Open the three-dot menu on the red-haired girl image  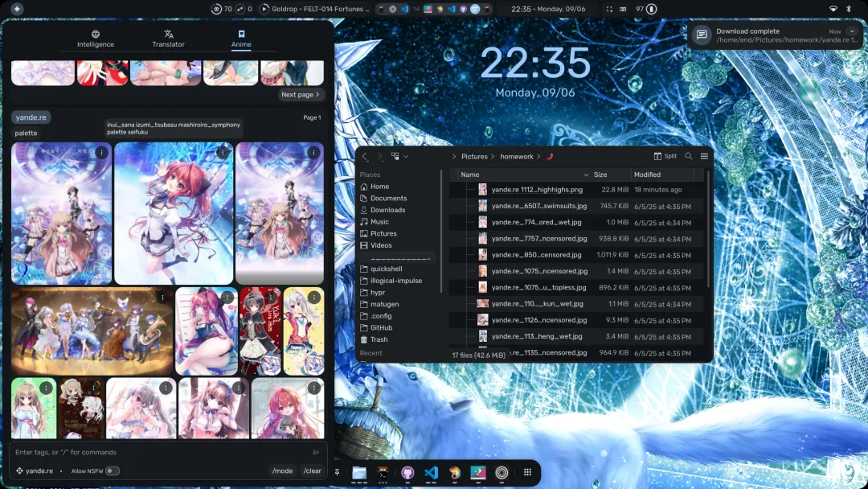(223, 152)
